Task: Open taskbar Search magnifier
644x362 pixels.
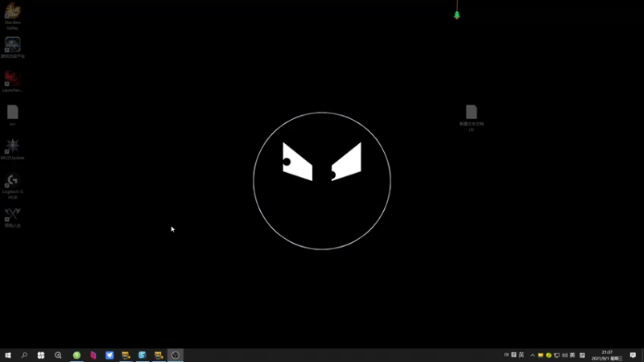Action: pyautogui.click(x=24, y=355)
